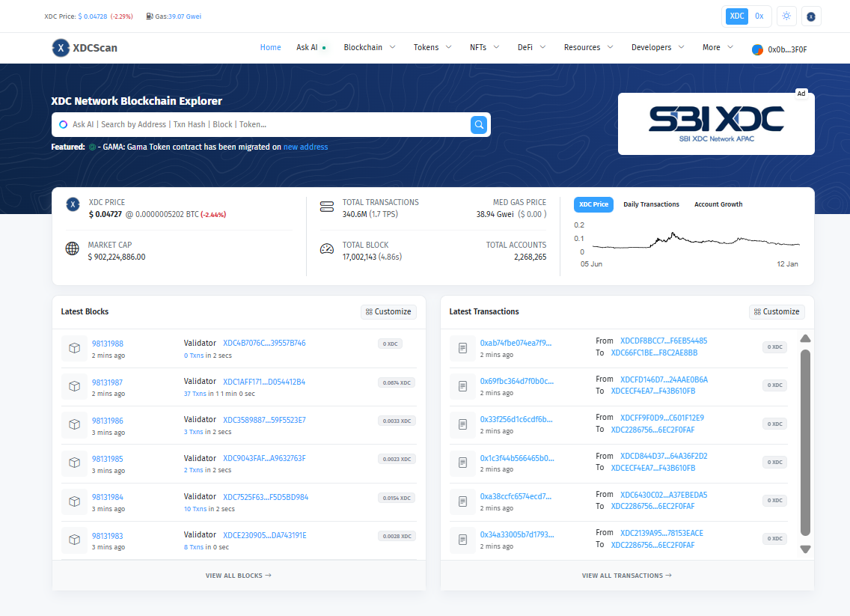The height and width of the screenshot is (616, 850).
Task: Click the document icon for txn 0x34a33005b7d1793
Action: click(462, 540)
